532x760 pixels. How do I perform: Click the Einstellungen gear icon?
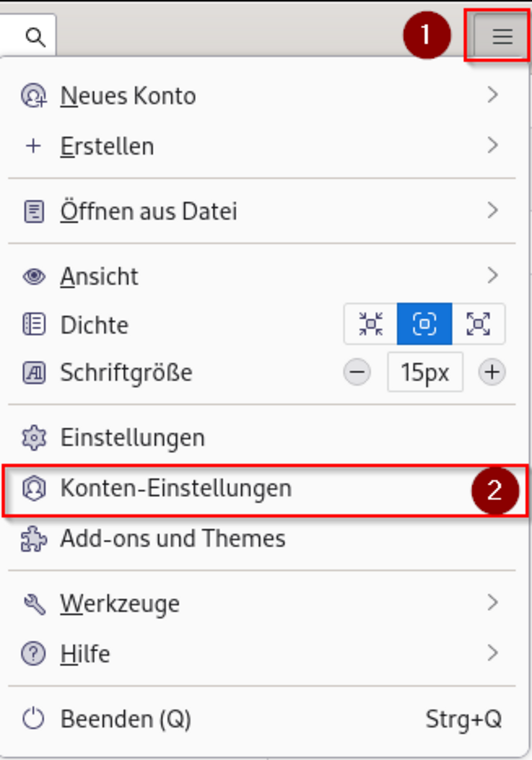coord(34,438)
